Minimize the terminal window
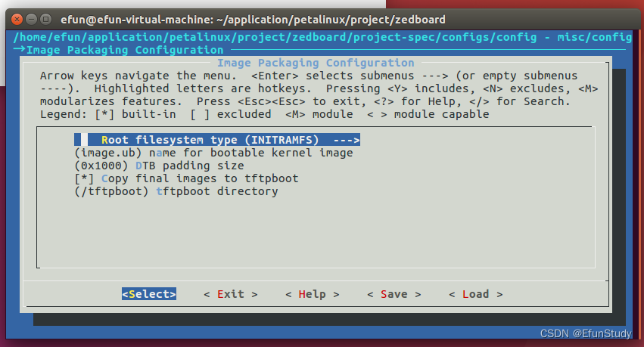The height and width of the screenshot is (347, 644). pyautogui.click(x=32, y=20)
